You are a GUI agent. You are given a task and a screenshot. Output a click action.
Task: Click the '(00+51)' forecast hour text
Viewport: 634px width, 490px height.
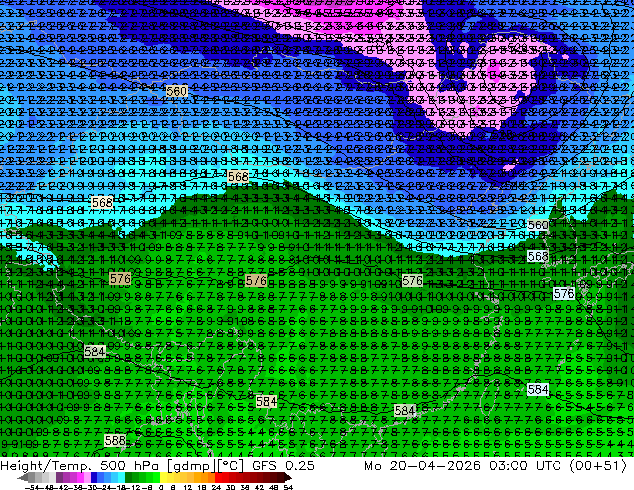point(598,466)
